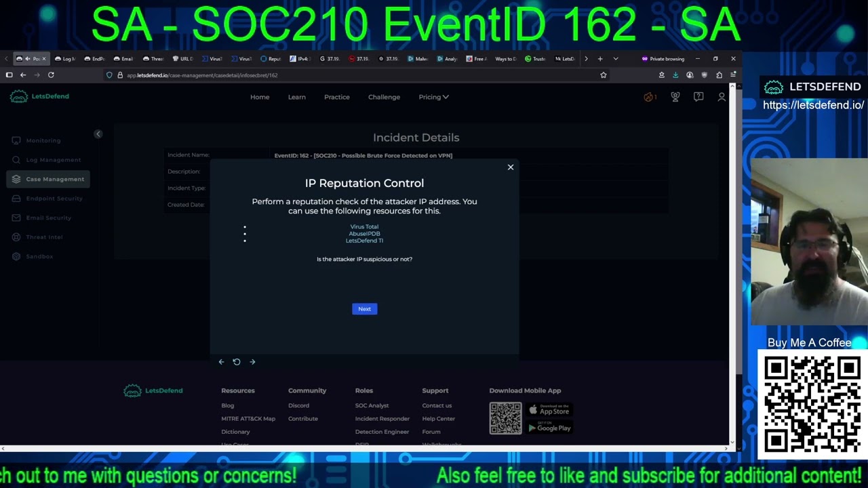The image size is (868, 488).
Task: Open the Incident Responder footer link
Action: [x=382, y=419]
